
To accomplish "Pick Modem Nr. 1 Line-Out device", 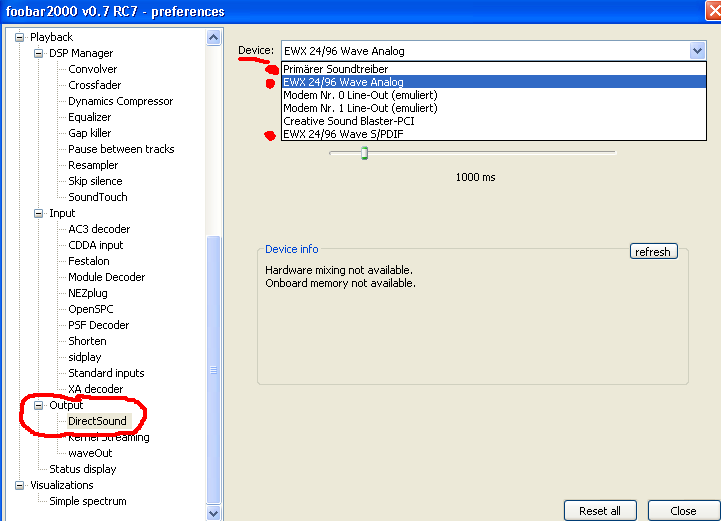I will (x=494, y=108).
